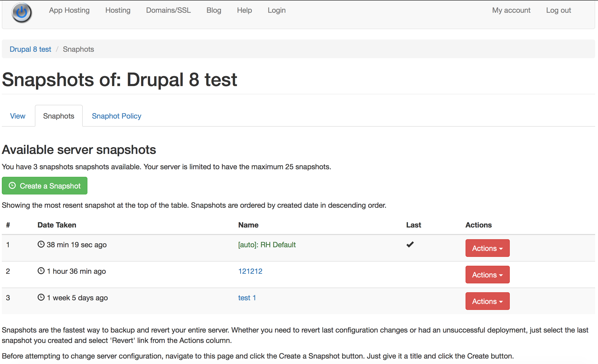Click the Name column header
Image resolution: width=598 pixels, height=364 pixels.
(249, 225)
